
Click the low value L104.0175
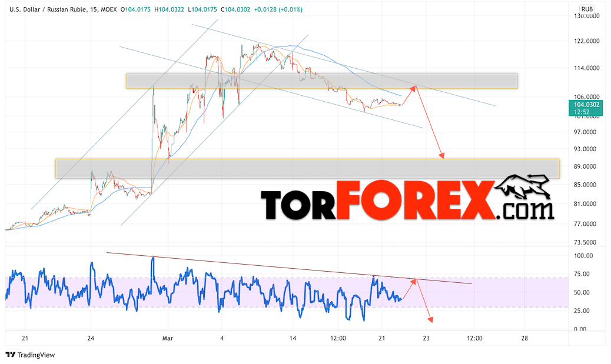click(202, 9)
